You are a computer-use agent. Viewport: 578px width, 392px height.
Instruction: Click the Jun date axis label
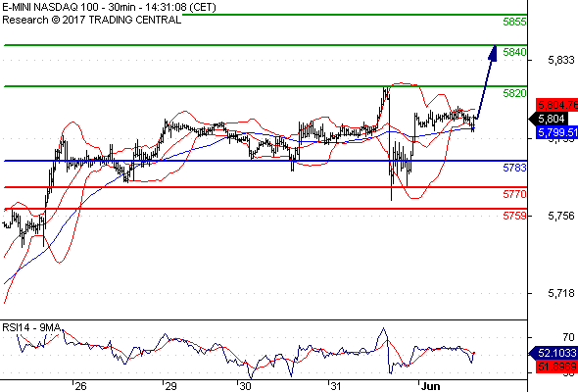430,386
